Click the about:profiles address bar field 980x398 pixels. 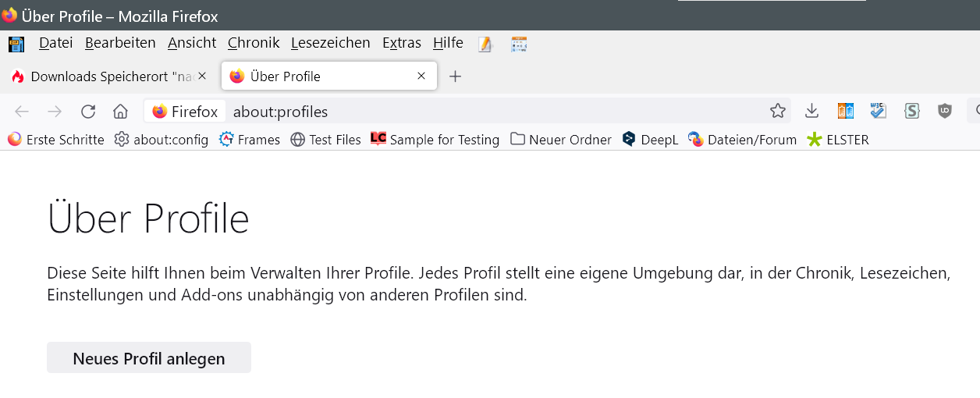tap(468, 112)
